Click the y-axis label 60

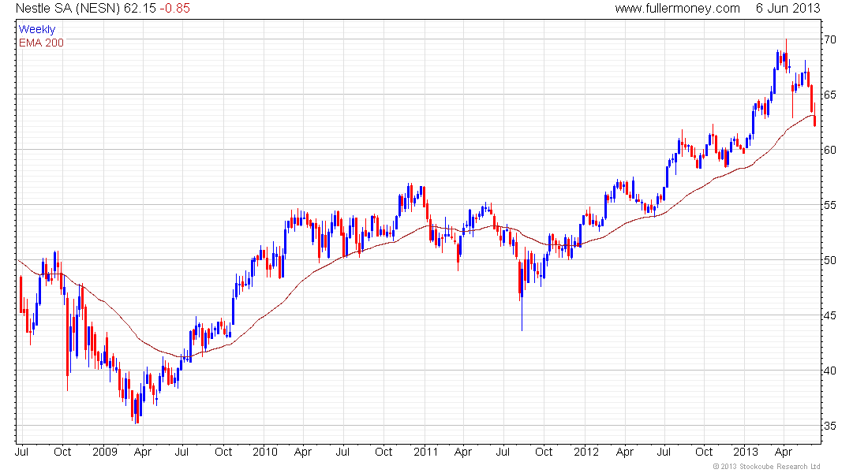(830, 150)
